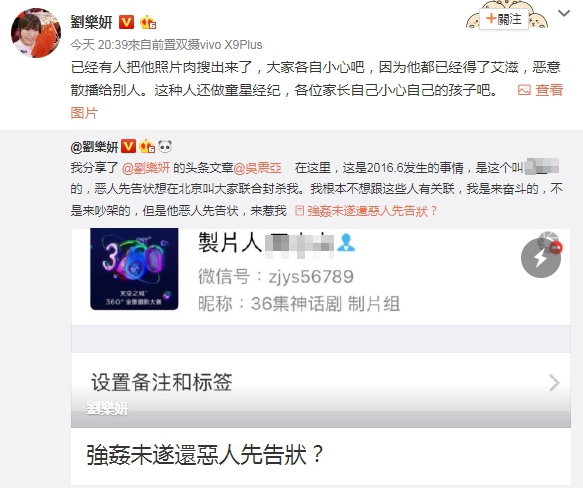Open the 360 profile picture thumbnail

coord(134,269)
